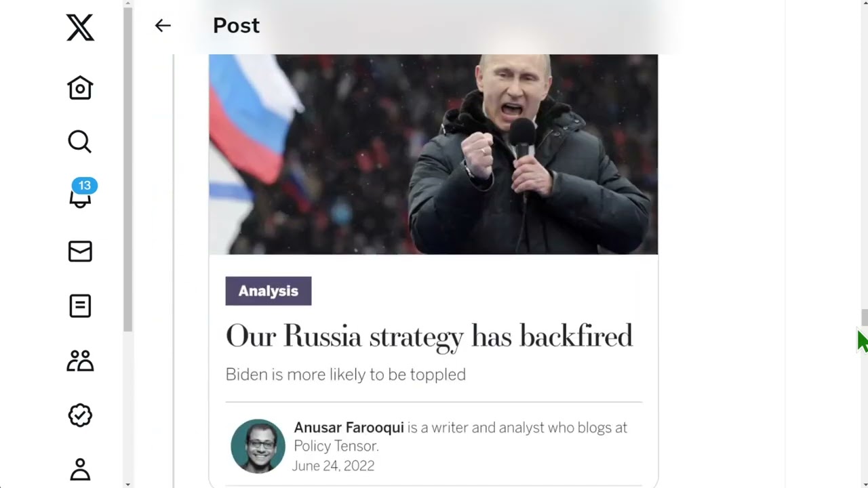Open the article's rally photo
Image resolution: width=868 pixels, height=488 pixels.
(433, 155)
